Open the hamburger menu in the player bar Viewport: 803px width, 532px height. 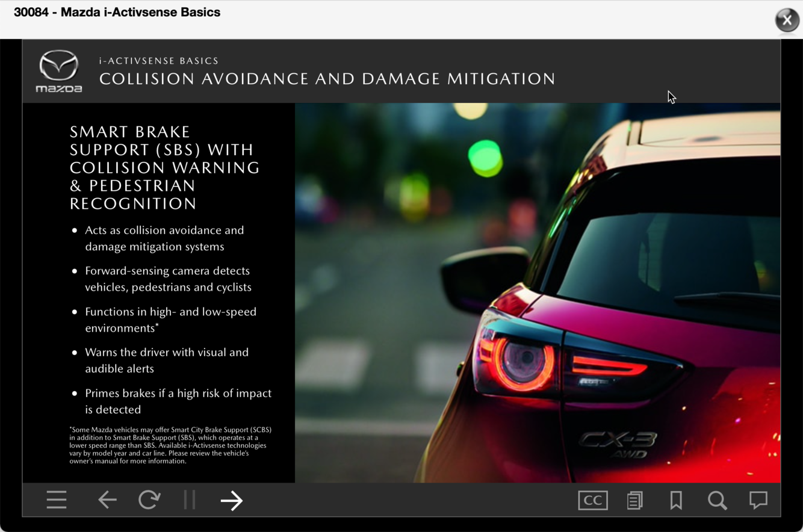point(57,500)
